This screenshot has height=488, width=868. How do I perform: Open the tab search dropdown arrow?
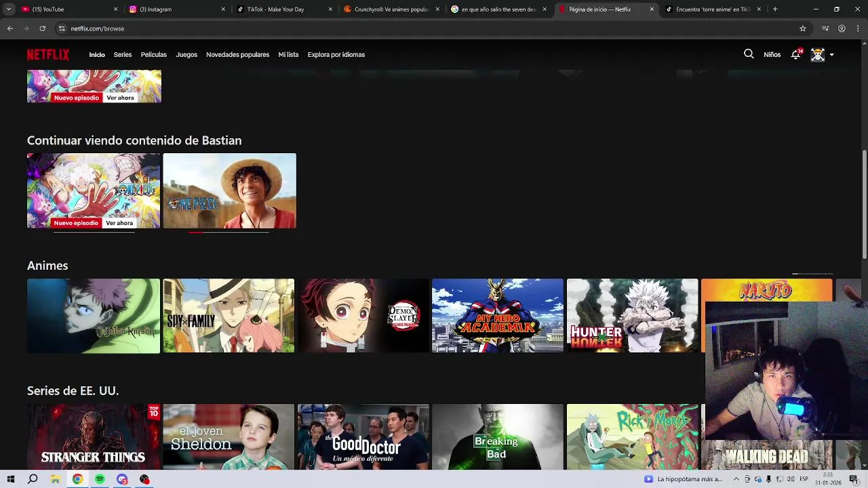9,9
